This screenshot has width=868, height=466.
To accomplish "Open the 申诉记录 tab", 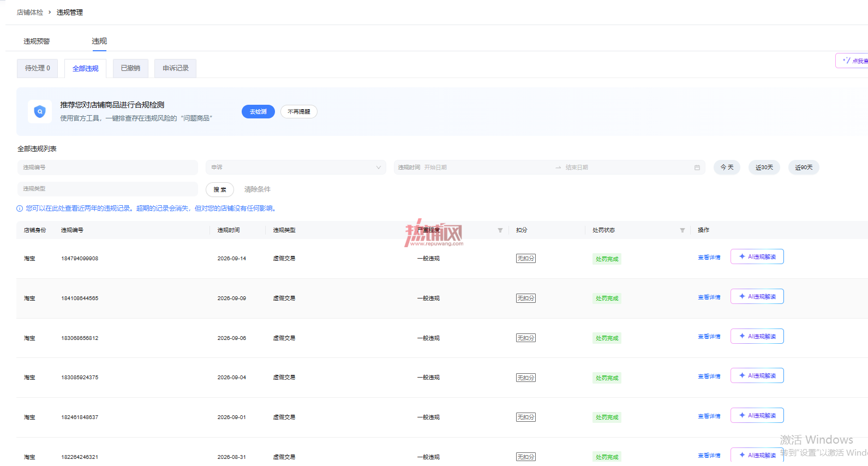I will 175,68.
